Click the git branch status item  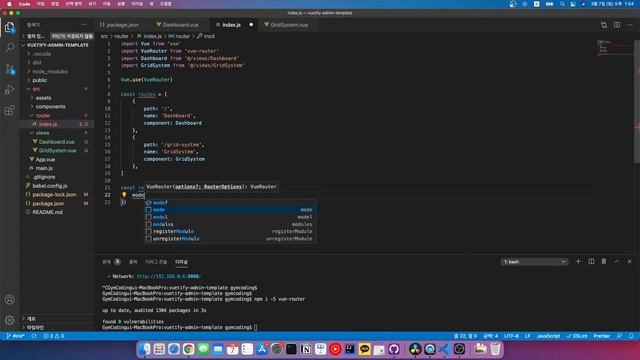pos(16,336)
